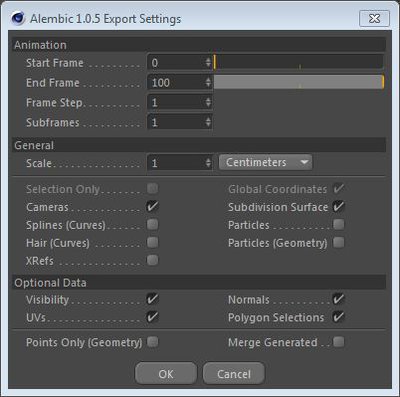
Task: Enable the Particles checkbox
Action: click(x=339, y=224)
